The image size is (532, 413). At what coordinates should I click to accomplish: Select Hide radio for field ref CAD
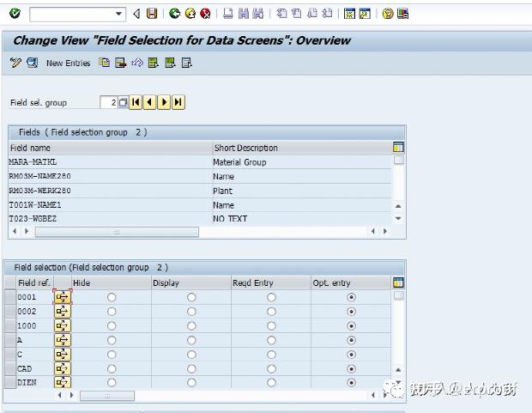click(x=112, y=369)
